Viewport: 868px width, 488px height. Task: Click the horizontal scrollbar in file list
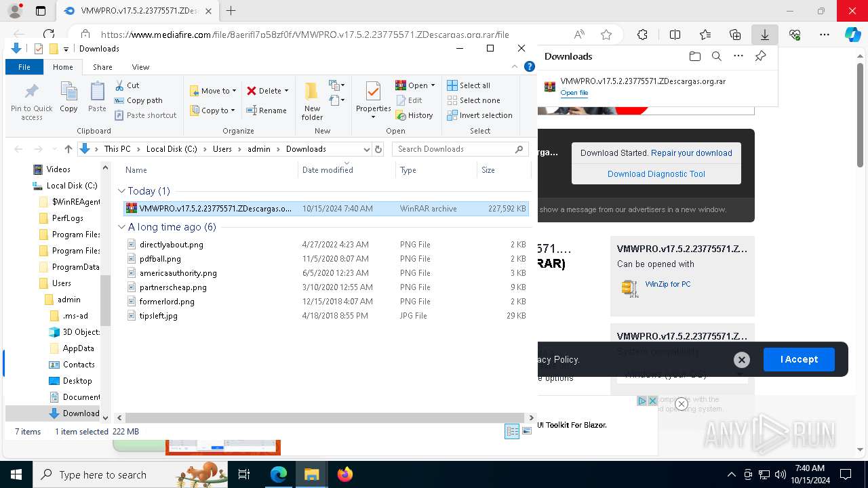point(324,418)
